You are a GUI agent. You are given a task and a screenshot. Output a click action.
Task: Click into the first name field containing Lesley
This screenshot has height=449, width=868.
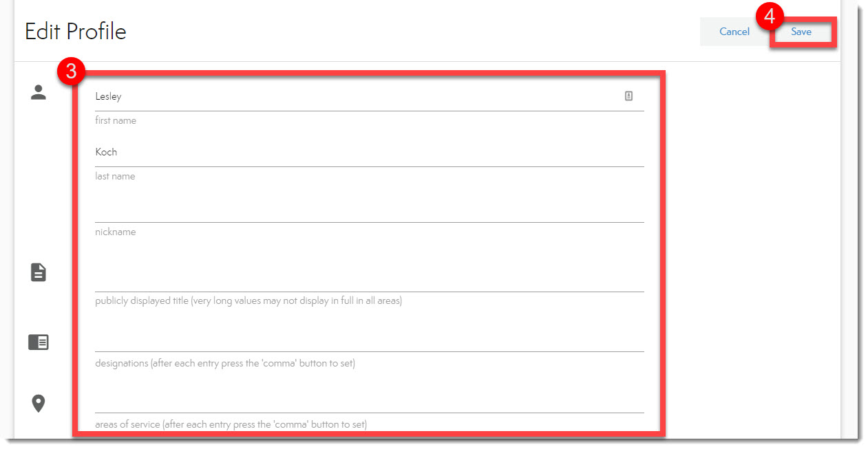coord(344,97)
